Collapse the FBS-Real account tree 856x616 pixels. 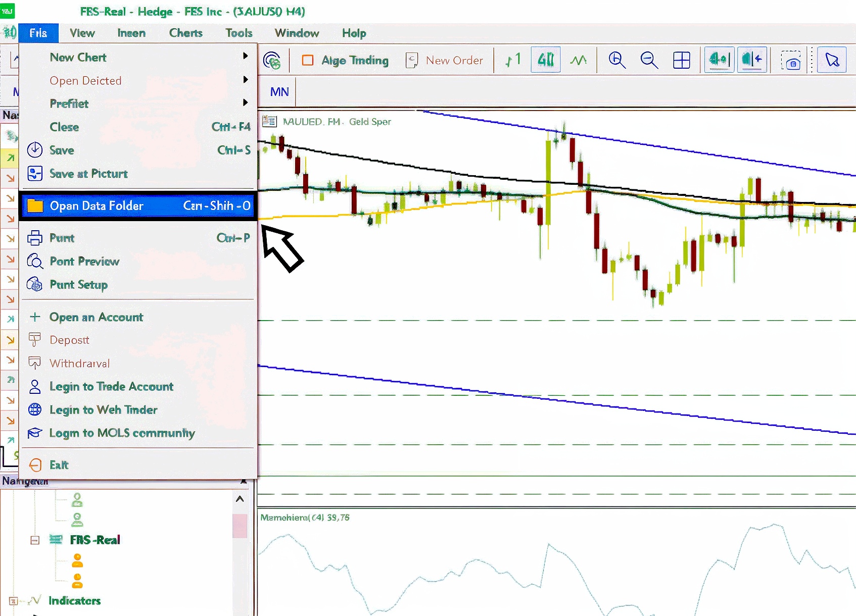pos(34,540)
